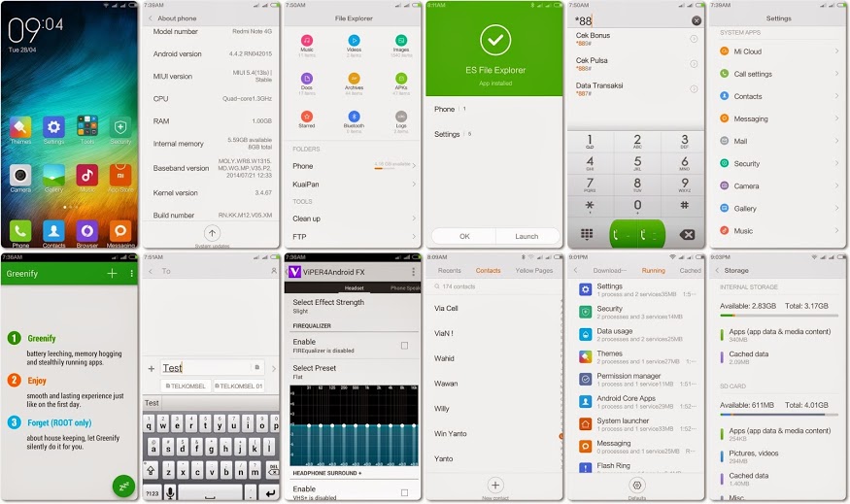Expand KuaiPan folder row

tap(354, 185)
